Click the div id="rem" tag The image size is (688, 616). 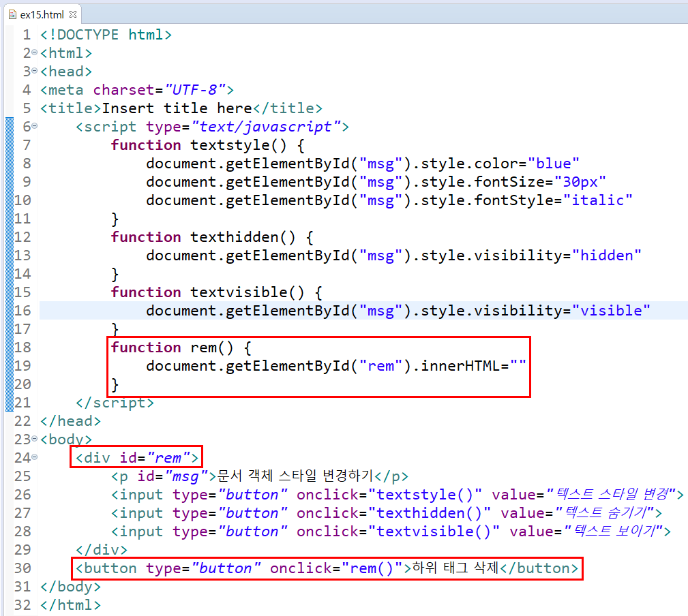(x=136, y=458)
